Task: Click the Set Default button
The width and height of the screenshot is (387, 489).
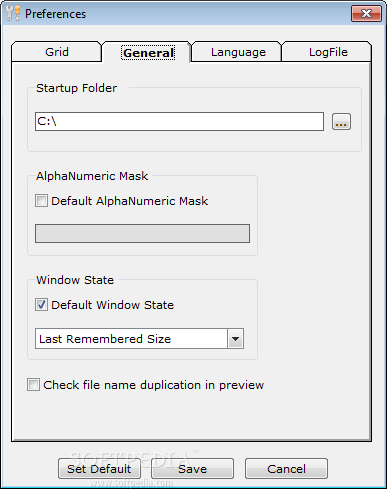Action: [x=99, y=469]
